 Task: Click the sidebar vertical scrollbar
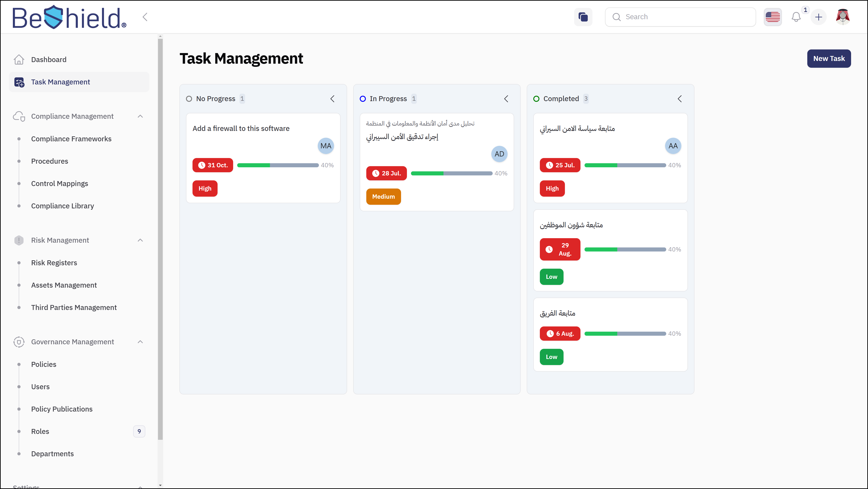(x=160, y=239)
